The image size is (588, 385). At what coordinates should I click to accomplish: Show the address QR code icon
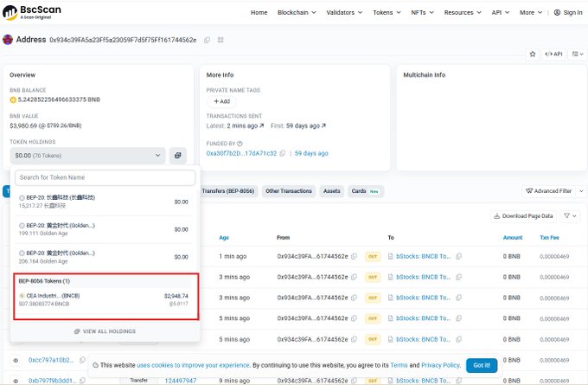[x=220, y=40]
